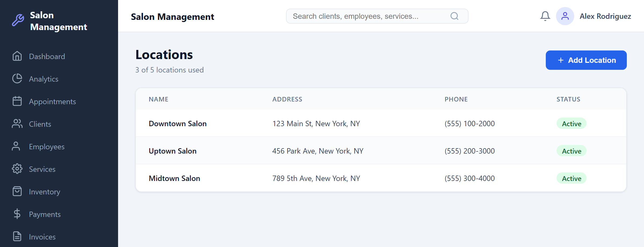Toggle Downtown Salon's Active status badge
The width and height of the screenshot is (644, 247).
[x=571, y=123]
